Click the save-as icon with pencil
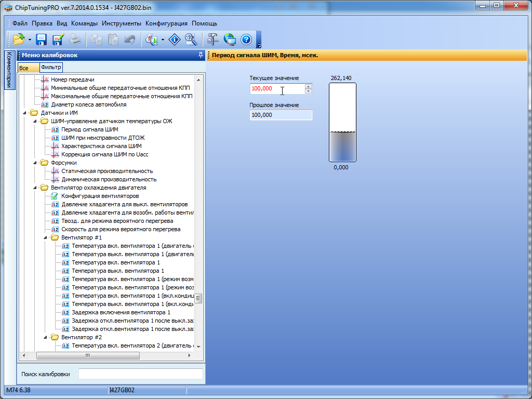Screen dimensions: 532x399 point(58,39)
